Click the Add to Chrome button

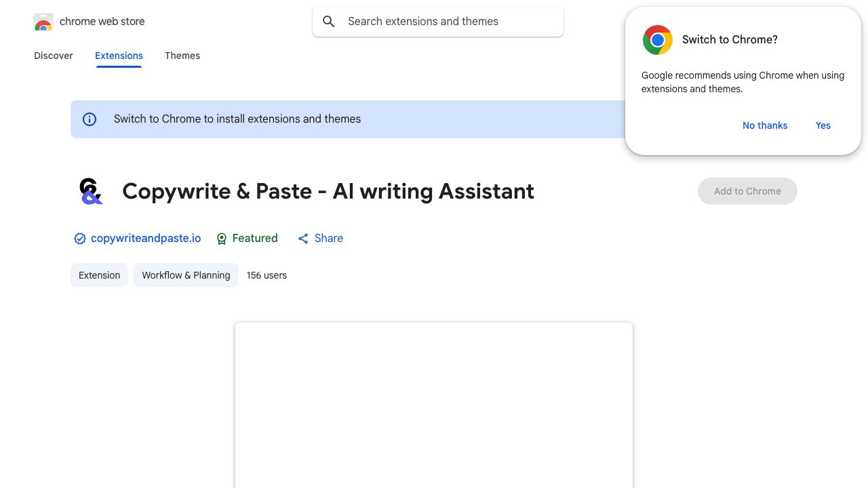click(747, 191)
